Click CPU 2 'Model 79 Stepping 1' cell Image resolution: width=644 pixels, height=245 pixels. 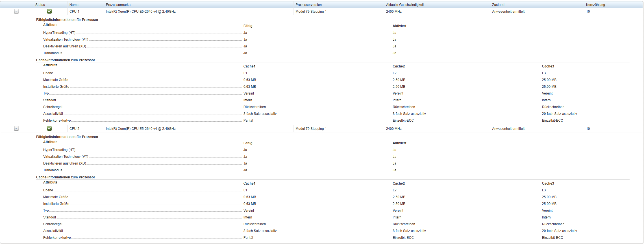tap(311, 129)
